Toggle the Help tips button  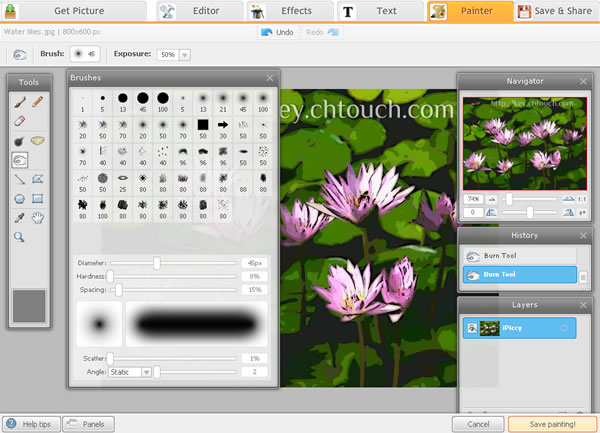pyautogui.click(x=30, y=424)
